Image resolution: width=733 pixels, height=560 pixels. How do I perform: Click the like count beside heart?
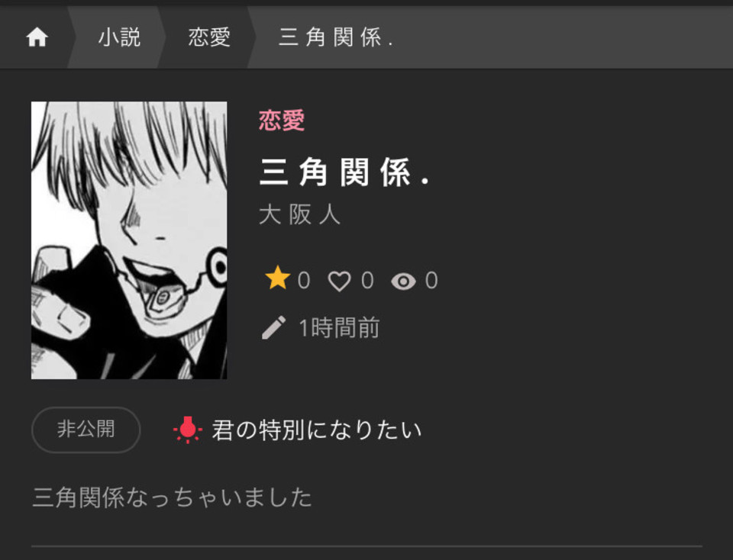point(367,281)
